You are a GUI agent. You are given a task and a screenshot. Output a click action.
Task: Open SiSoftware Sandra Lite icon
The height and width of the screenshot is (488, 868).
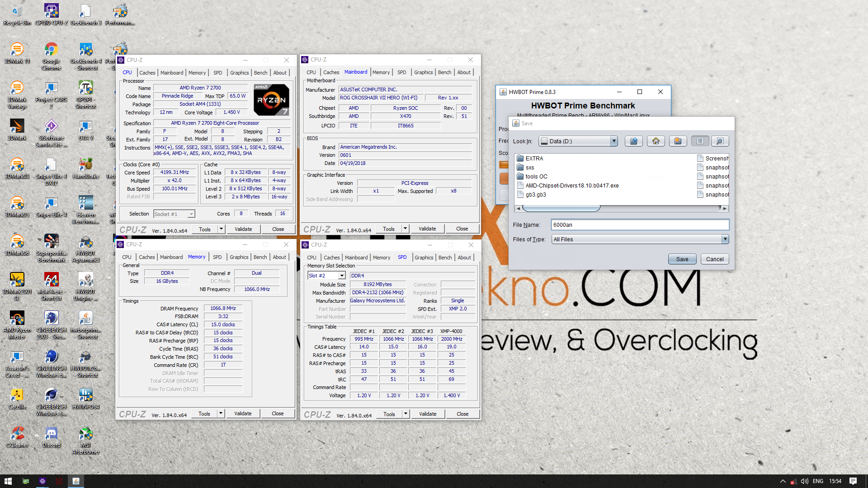[x=51, y=133]
